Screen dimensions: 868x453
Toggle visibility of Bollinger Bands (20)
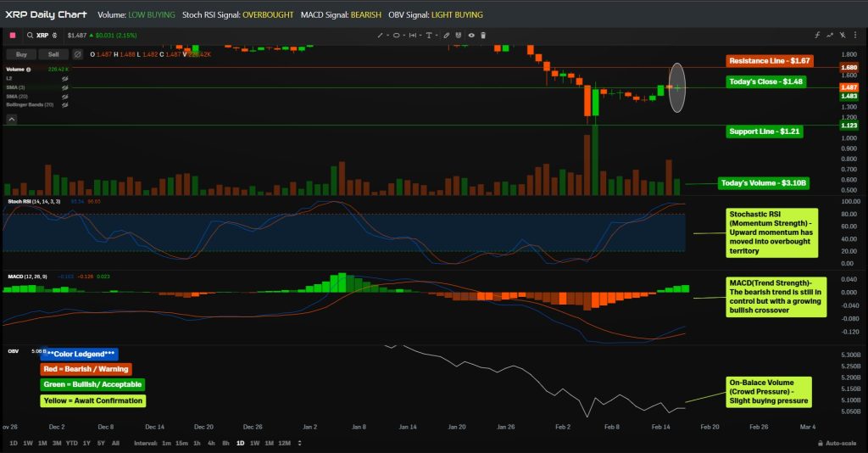(x=64, y=104)
